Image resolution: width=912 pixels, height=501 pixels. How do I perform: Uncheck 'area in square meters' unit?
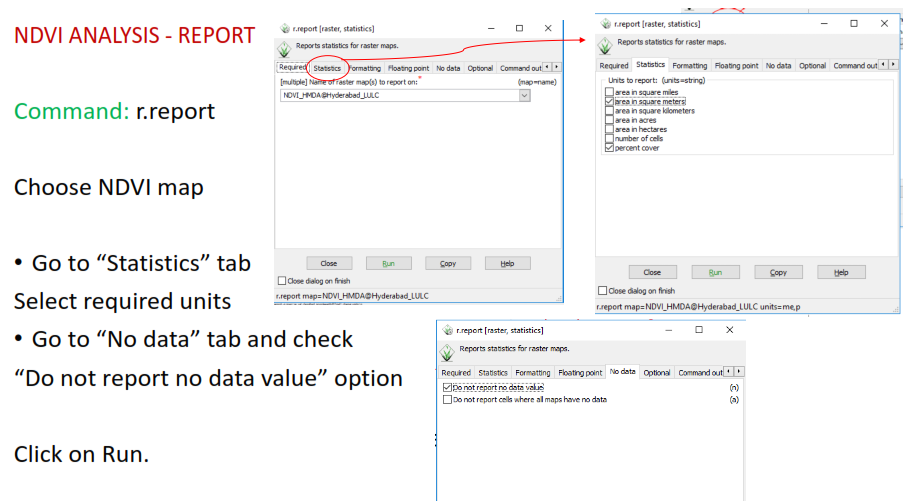(x=609, y=101)
